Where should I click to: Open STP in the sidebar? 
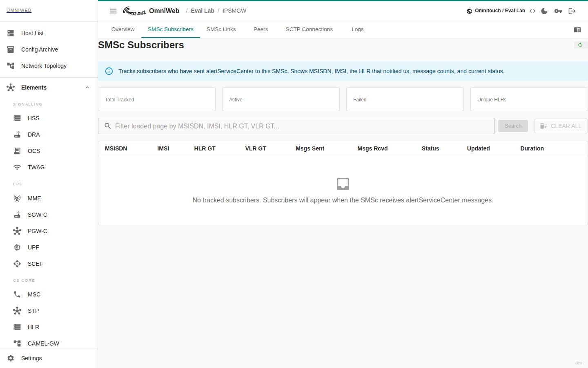coord(49,311)
